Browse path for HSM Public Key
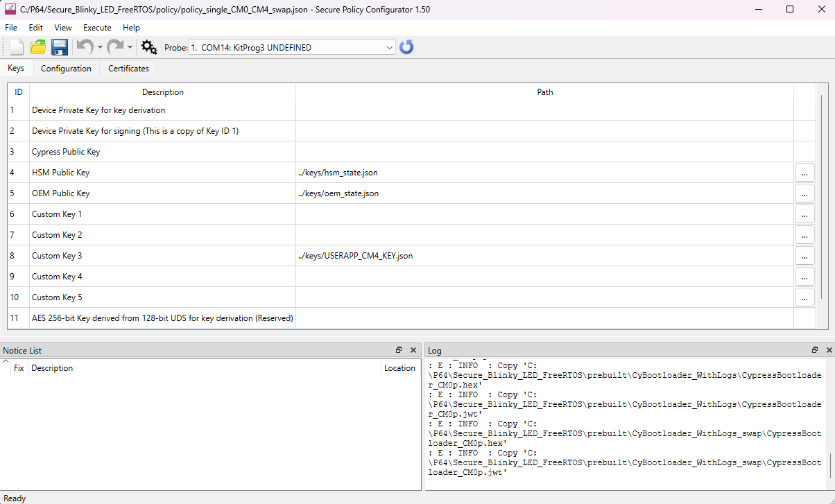The image size is (835, 504). [804, 173]
